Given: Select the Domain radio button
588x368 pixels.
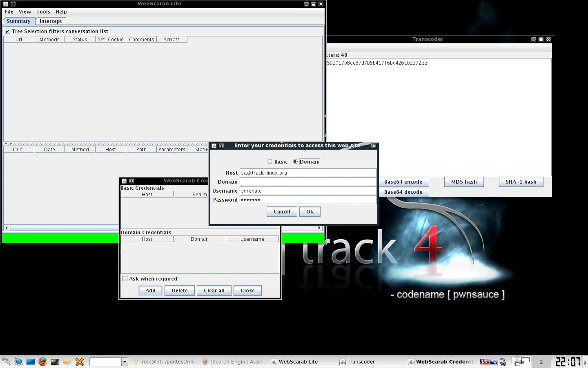Looking at the screenshot, I should 295,162.
